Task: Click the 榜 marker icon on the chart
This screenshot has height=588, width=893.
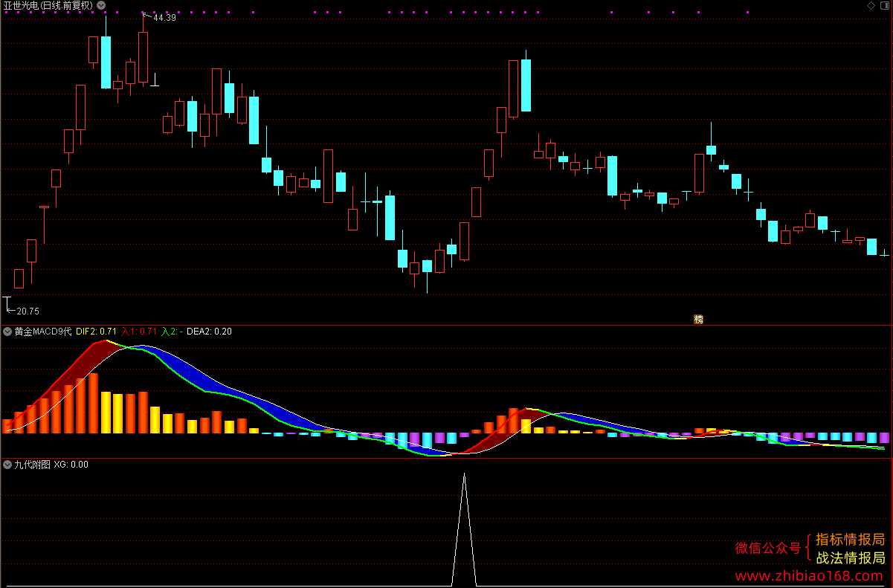Action: 698,319
